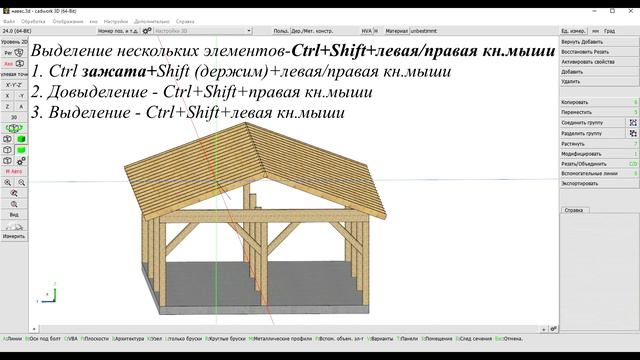Screen dimensions: 640x360
Task: Click the plus button at scrollbar end
Action: click(544, 329)
